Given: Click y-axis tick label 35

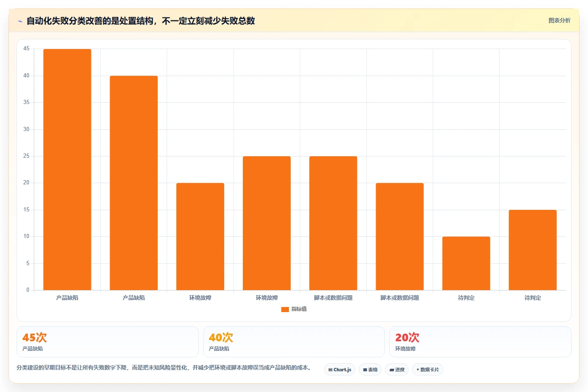Looking at the screenshot, I should 26,102.
